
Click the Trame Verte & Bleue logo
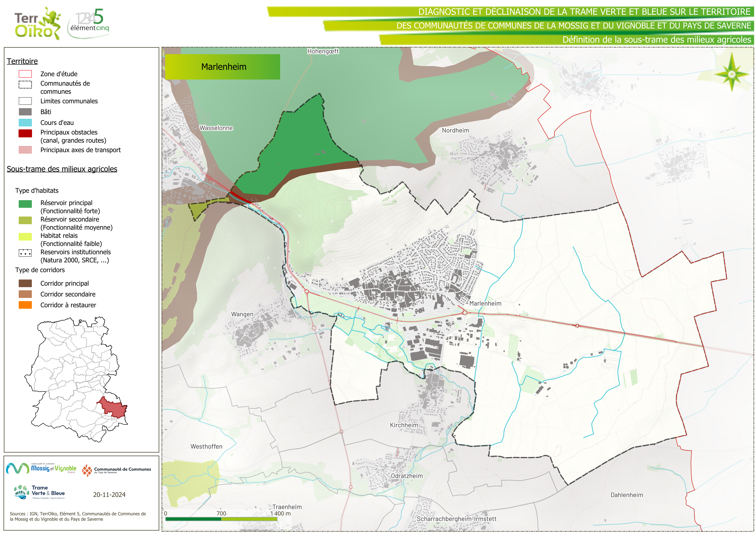pyautogui.click(x=39, y=492)
